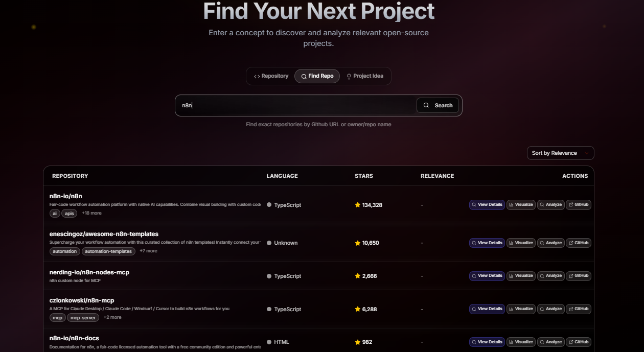Click the language dot next to HTML
This screenshot has width=644, height=352.
(x=269, y=342)
